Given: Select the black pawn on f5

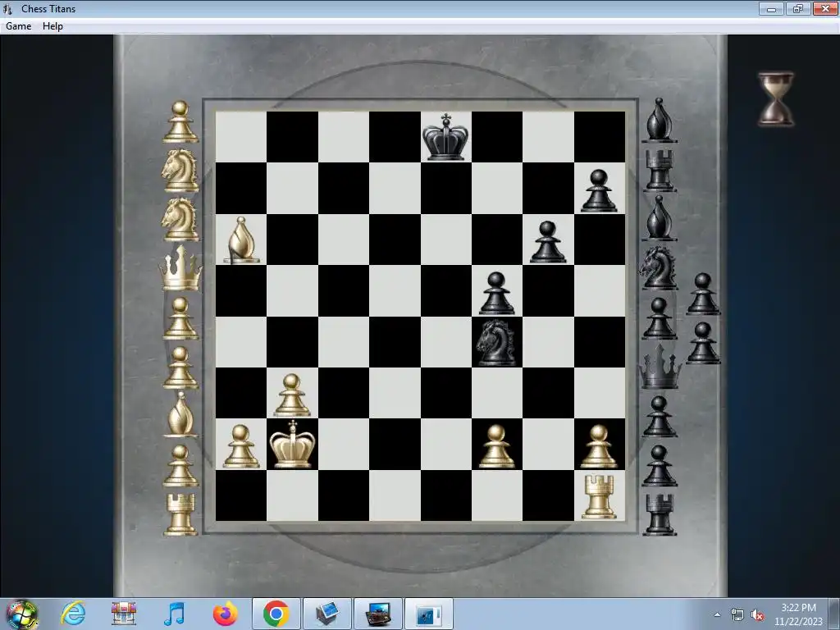Looking at the screenshot, I should [496, 293].
